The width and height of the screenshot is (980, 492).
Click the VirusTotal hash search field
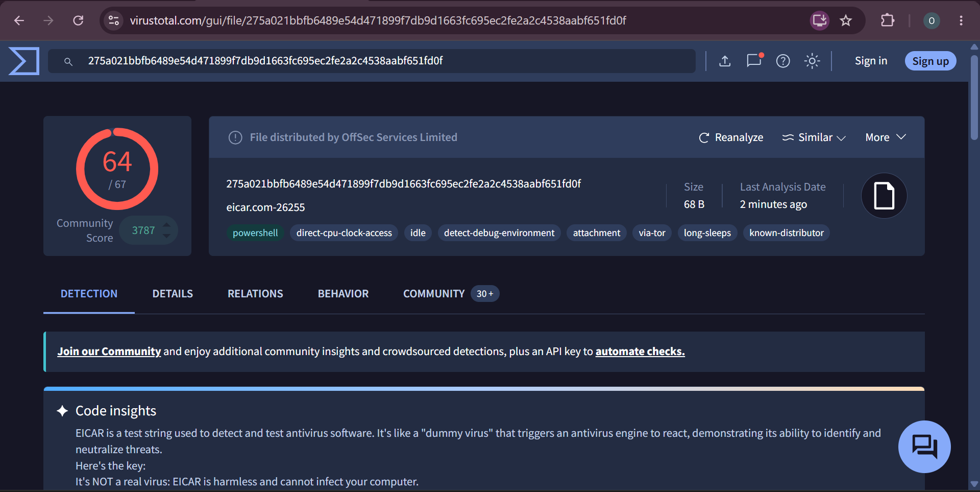point(372,61)
